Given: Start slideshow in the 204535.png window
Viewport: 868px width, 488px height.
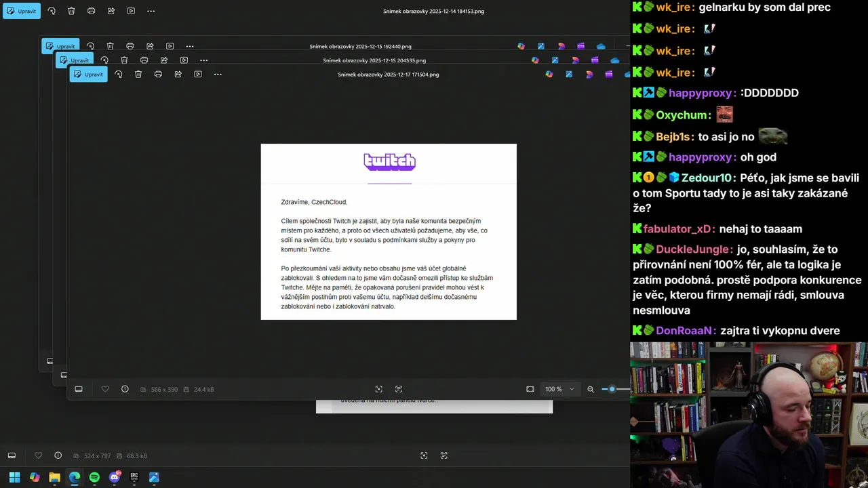Looking at the screenshot, I should (184, 60).
